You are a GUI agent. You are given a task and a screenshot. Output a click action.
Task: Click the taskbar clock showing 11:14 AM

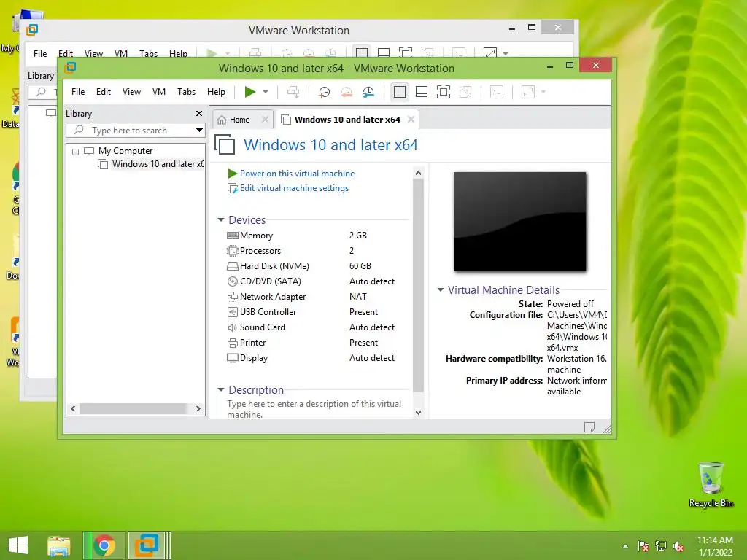pyautogui.click(x=715, y=546)
